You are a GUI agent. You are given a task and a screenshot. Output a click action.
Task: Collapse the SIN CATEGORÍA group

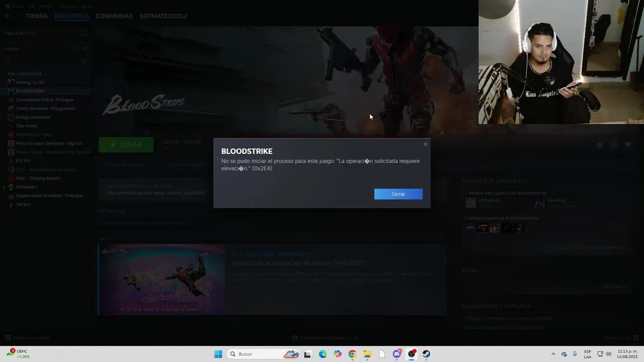(x=24, y=74)
